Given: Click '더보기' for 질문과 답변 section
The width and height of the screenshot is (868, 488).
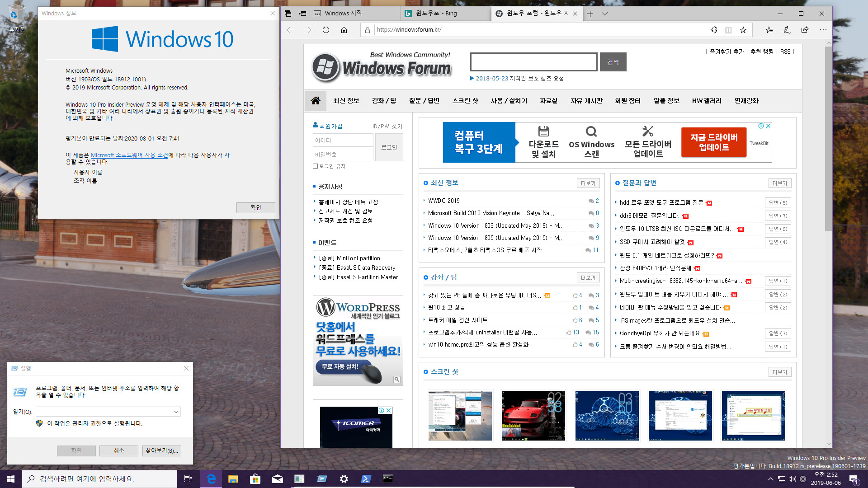Looking at the screenshot, I should 780,183.
